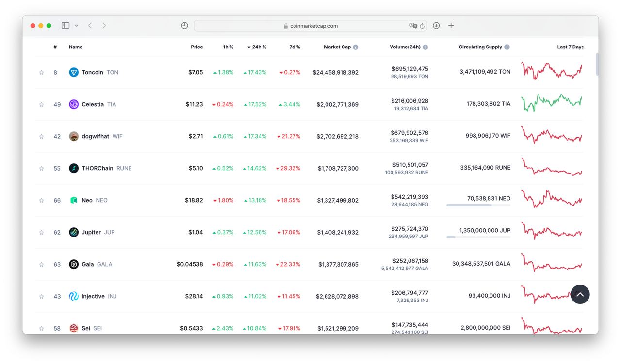Click the Volume(24h) info icon
621x364 pixels.
click(x=425, y=47)
